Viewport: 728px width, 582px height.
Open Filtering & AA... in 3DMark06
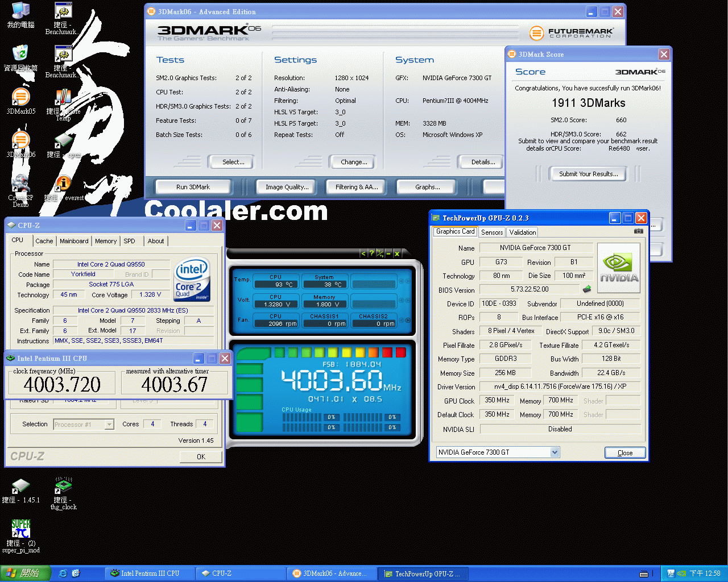click(357, 187)
